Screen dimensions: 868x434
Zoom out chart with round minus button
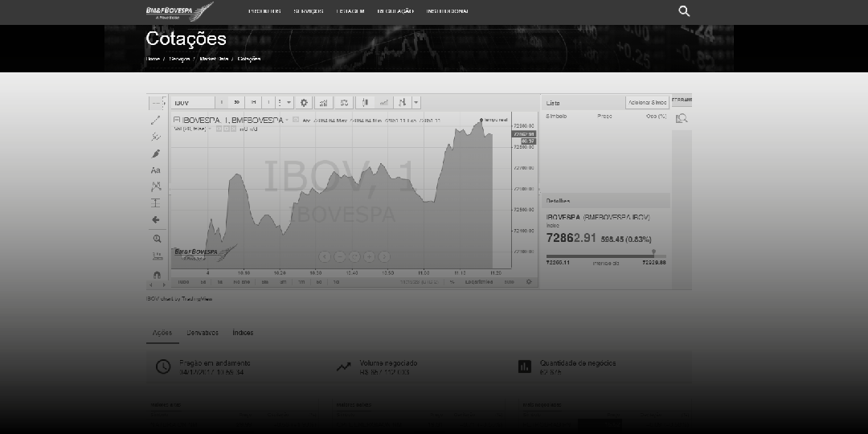click(339, 257)
